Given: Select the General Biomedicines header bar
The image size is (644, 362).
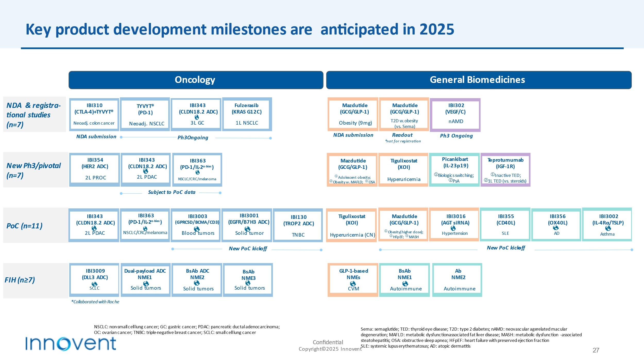Looking at the screenshot, I should [x=479, y=80].
